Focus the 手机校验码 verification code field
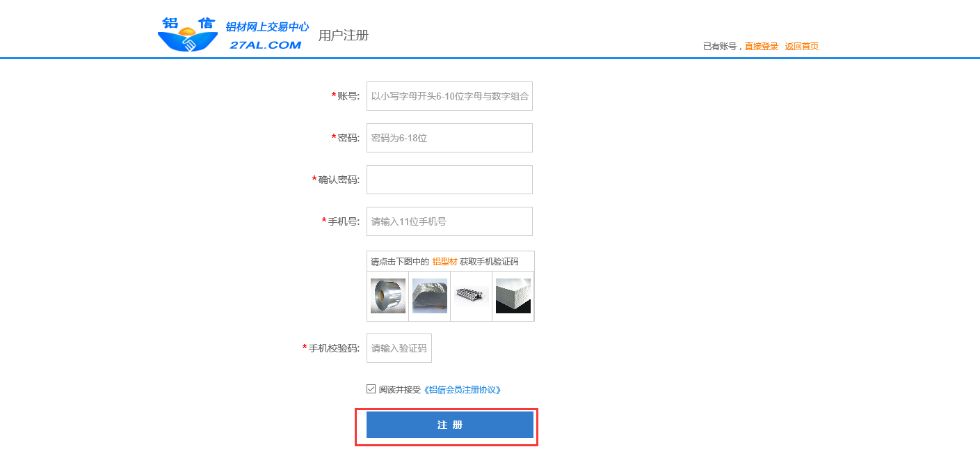This screenshot has width=980, height=463. 399,348
